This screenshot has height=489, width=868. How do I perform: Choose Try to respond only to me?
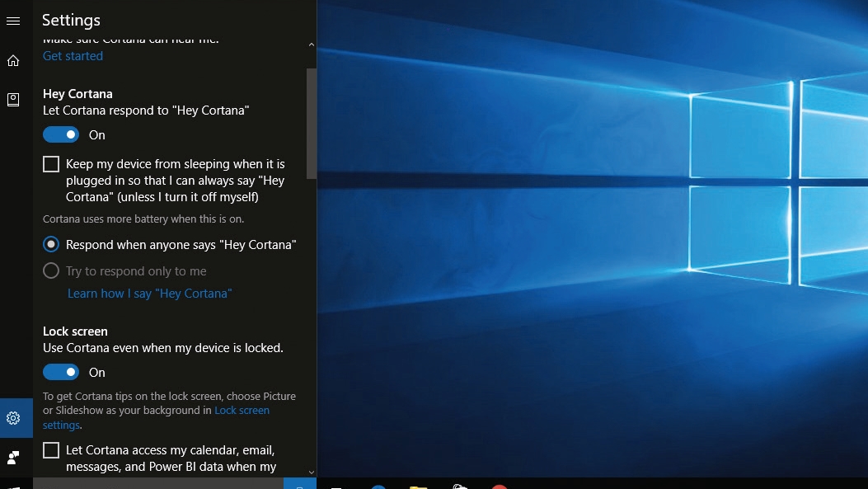coord(51,270)
